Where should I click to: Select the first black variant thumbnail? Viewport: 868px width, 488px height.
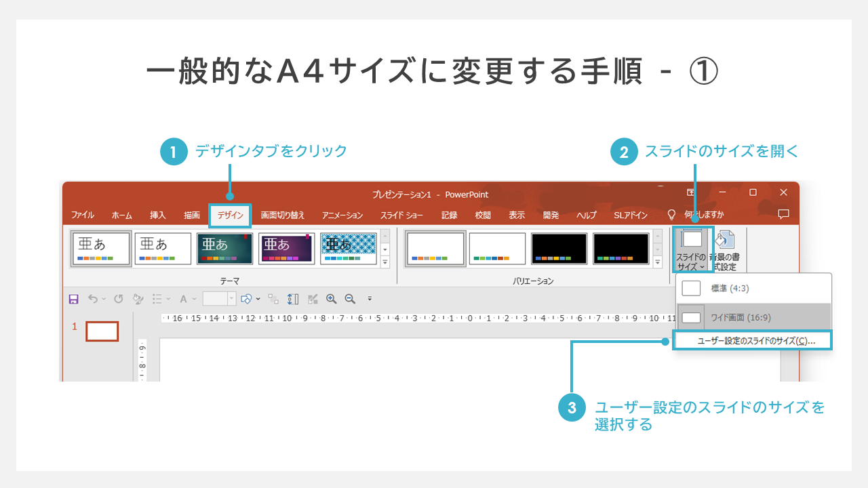(559, 249)
